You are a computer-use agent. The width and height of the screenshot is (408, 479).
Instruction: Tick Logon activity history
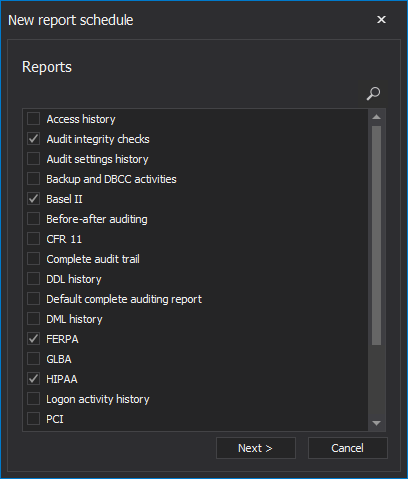click(x=33, y=399)
